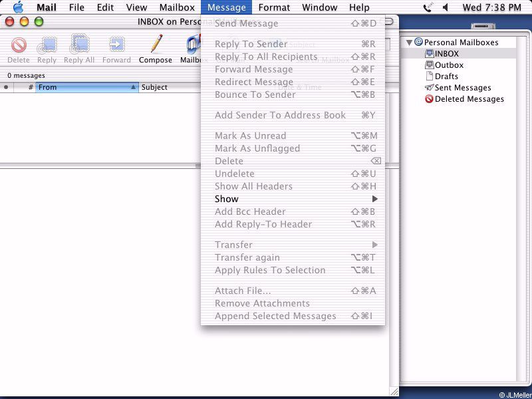Choose Send Message menu item
The image size is (532, 399).
click(293, 23)
